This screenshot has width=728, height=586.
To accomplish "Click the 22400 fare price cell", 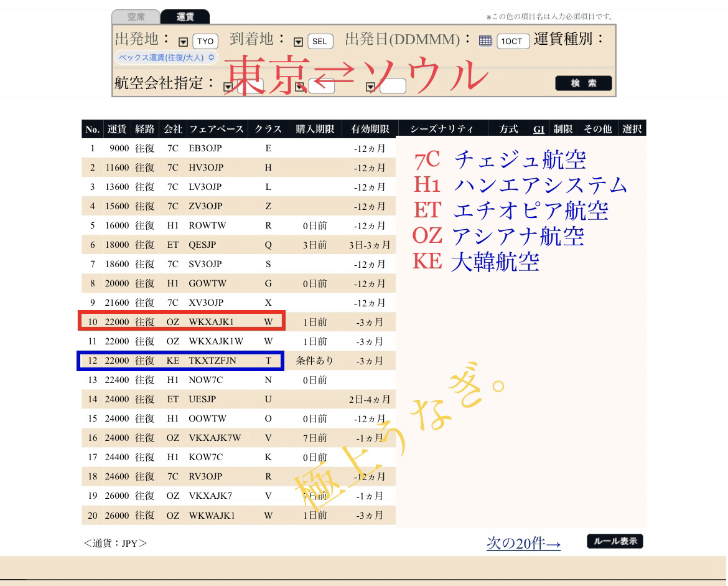I will 117,380.
